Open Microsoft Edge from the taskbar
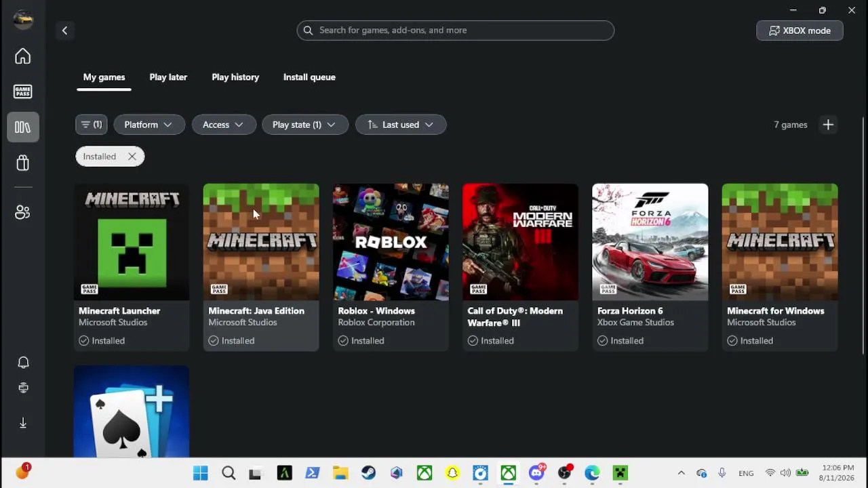The width and height of the screenshot is (868, 488). [592, 473]
